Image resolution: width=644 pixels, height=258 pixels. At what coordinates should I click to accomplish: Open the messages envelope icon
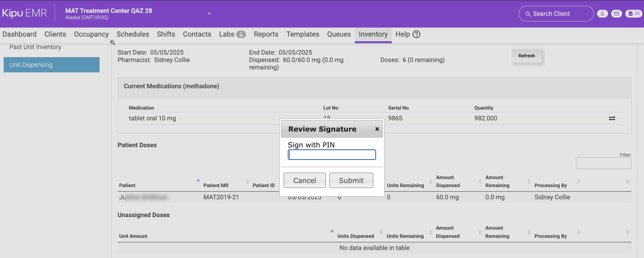coord(616,14)
